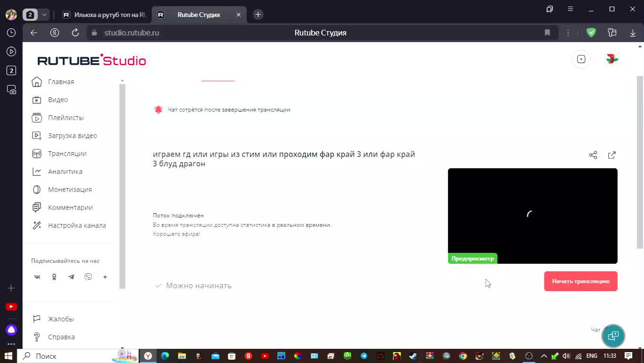The height and width of the screenshot is (363, 644).
Task: Open stream in new window icon
Action: (612, 155)
